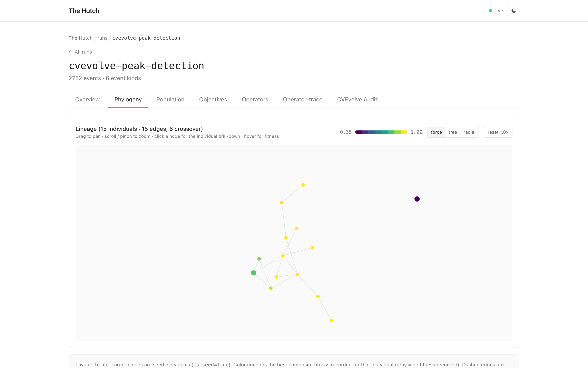Switch the layout to tree

[x=453, y=132]
